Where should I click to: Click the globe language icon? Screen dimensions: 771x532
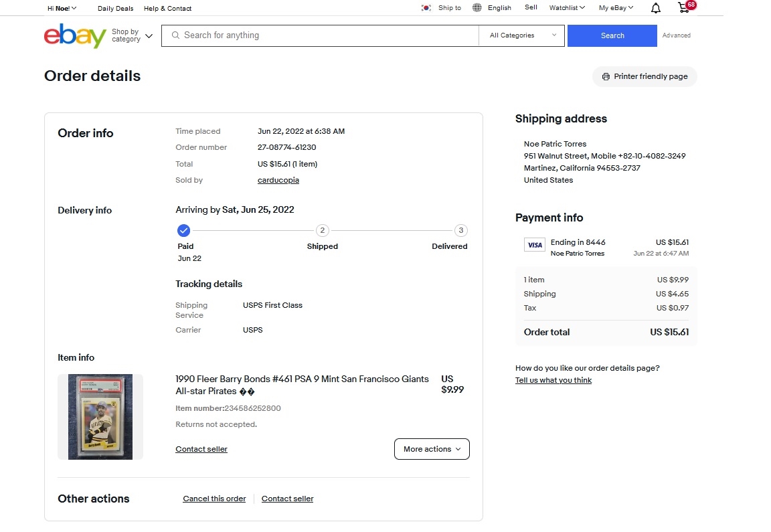point(477,8)
